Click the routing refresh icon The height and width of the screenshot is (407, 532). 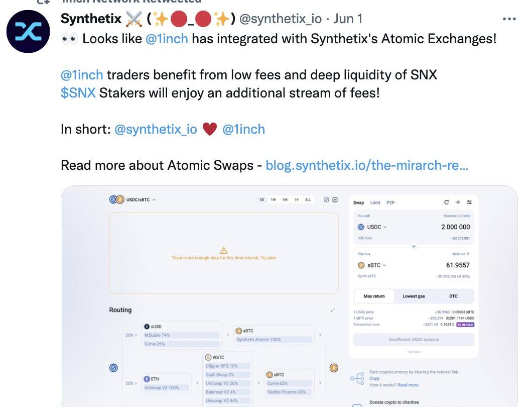point(333,310)
